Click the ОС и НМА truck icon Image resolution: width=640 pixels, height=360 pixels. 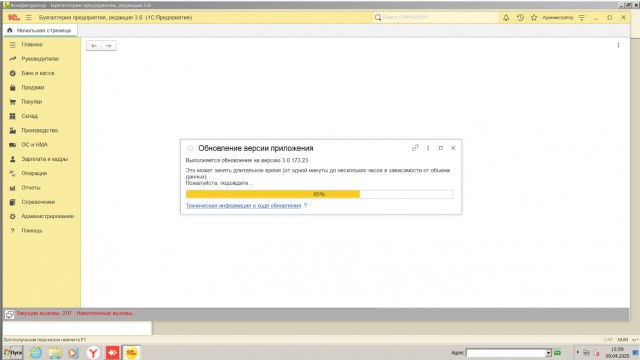(13, 145)
